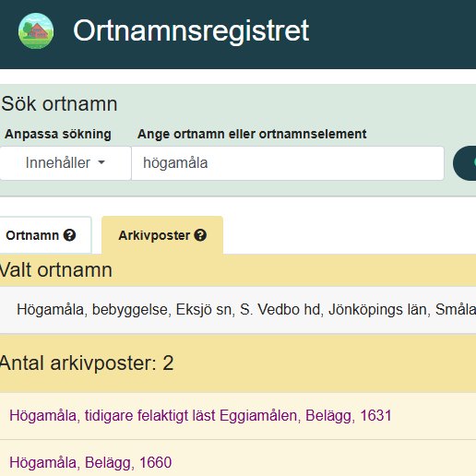Click the Sök ortnamn heading
The width and height of the screenshot is (476, 476).
59,103
